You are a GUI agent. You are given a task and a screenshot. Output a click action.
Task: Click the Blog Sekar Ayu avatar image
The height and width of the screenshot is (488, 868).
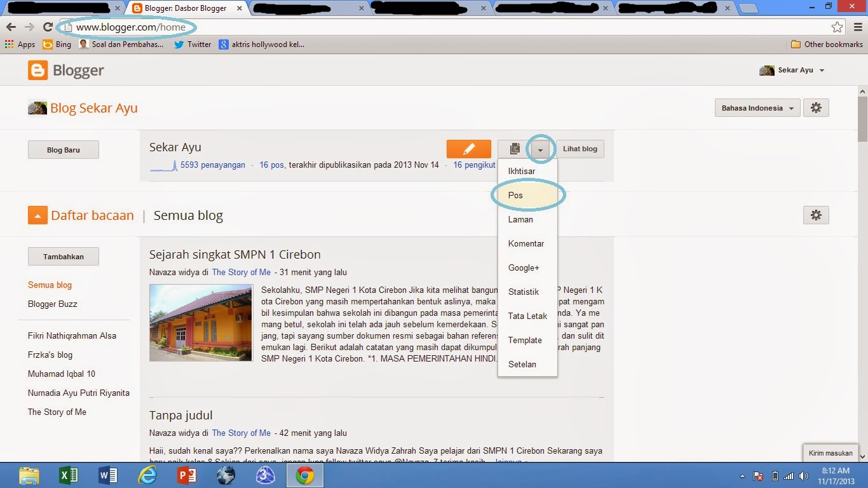pos(37,108)
